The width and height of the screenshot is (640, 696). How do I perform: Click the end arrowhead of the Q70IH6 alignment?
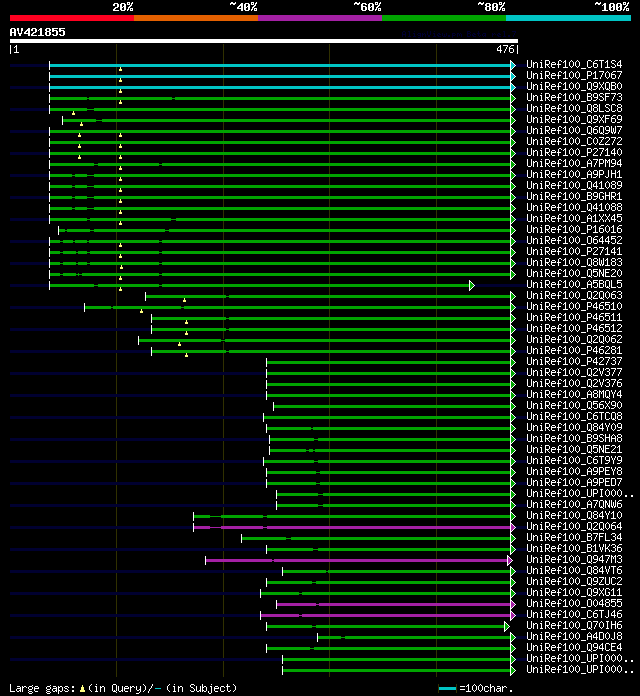507,626
